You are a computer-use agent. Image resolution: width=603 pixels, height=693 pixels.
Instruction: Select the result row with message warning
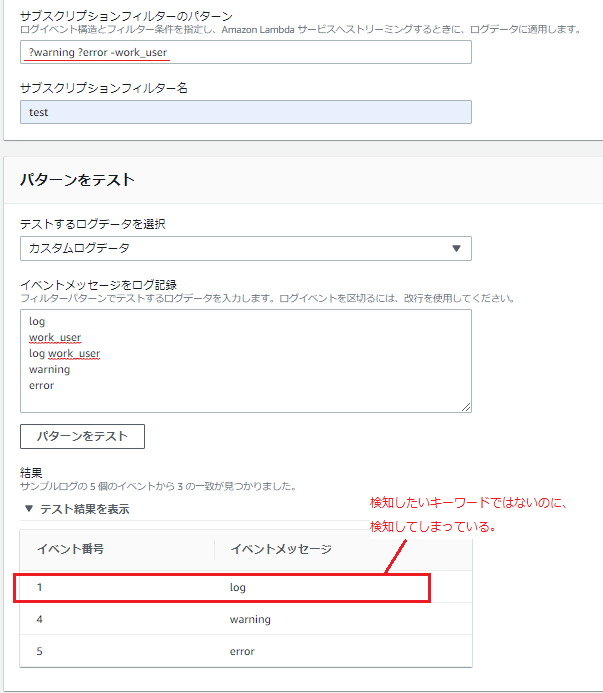point(246,619)
